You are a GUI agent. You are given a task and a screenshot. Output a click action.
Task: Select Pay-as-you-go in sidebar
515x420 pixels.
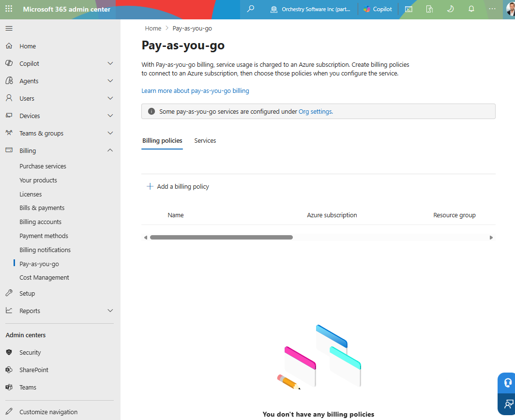pos(39,264)
